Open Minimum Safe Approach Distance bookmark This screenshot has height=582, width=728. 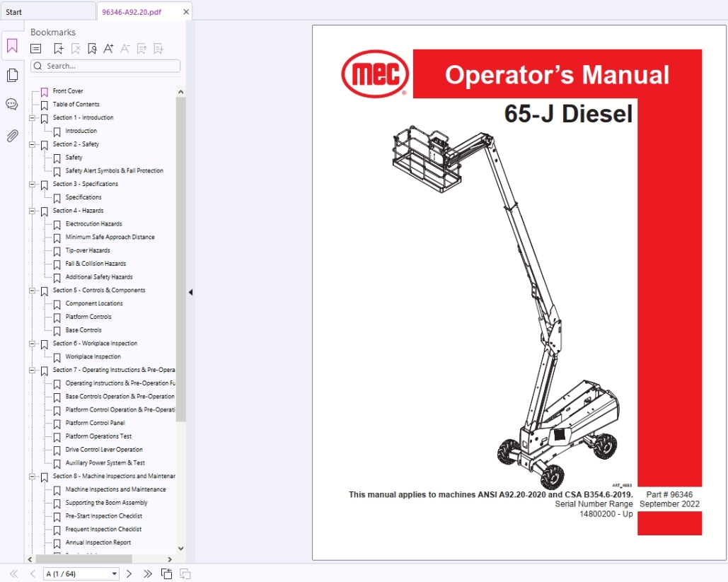point(110,237)
